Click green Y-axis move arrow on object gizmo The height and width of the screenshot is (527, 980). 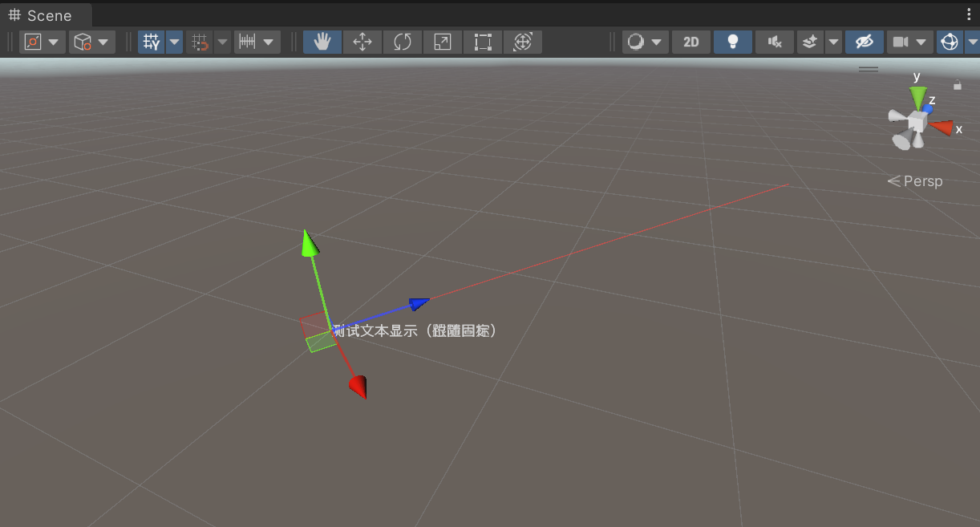click(309, 244)
